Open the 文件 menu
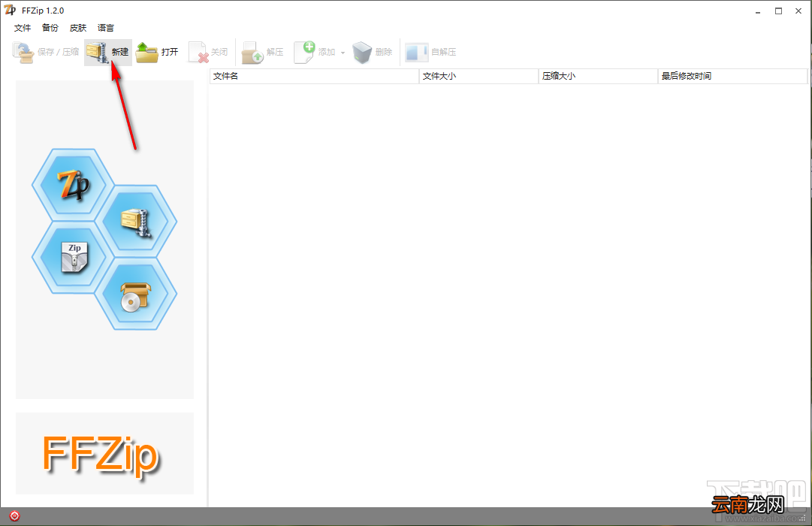Viewport: 812px width, 526px height. pos(23,28)
